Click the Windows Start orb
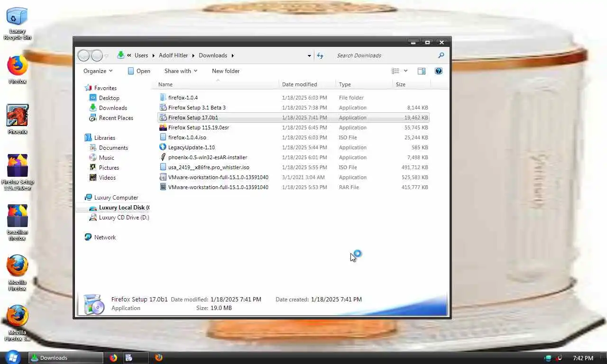The width and height of the screenshot is (607, 364). click(x=13, y=357)
